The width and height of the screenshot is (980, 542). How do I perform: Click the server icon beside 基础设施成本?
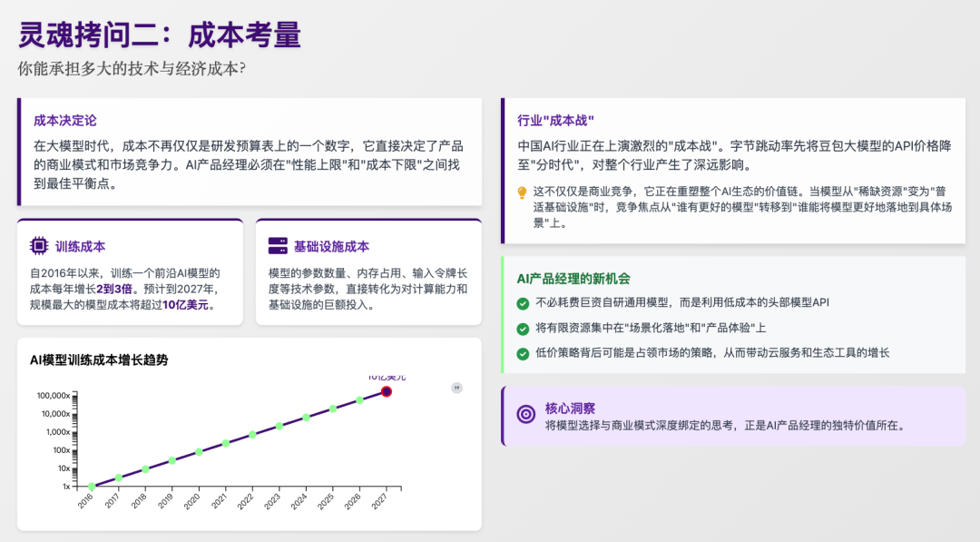point(278,246)
